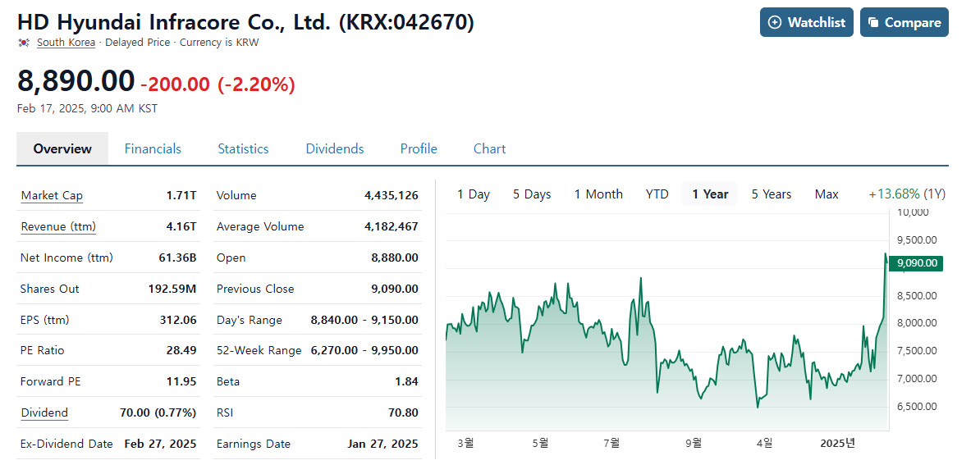The image size is (980, 474).
Task: Click the Compare button's copy icon
Action: [x=874, y=22]
